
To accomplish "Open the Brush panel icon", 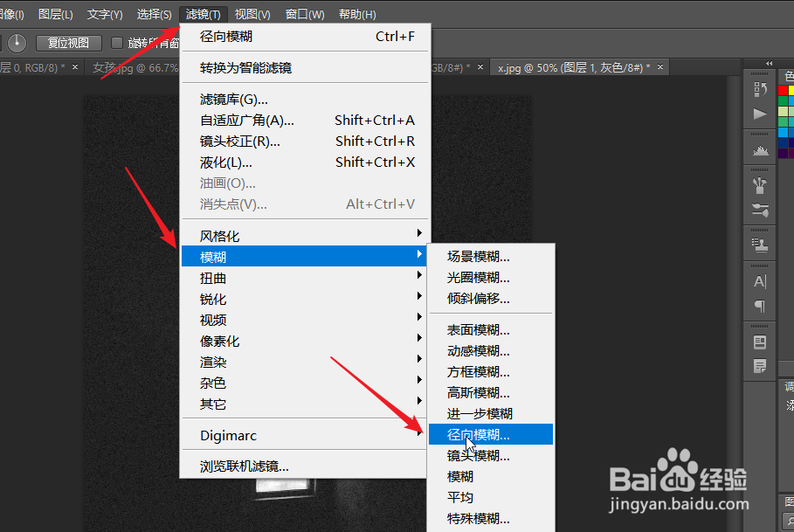I will pos(760,210).
